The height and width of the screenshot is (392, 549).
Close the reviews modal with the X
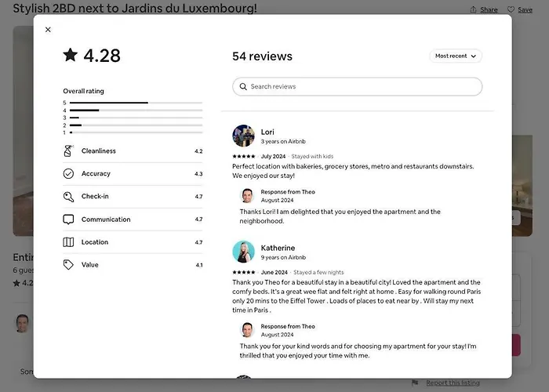click(48, 30)
